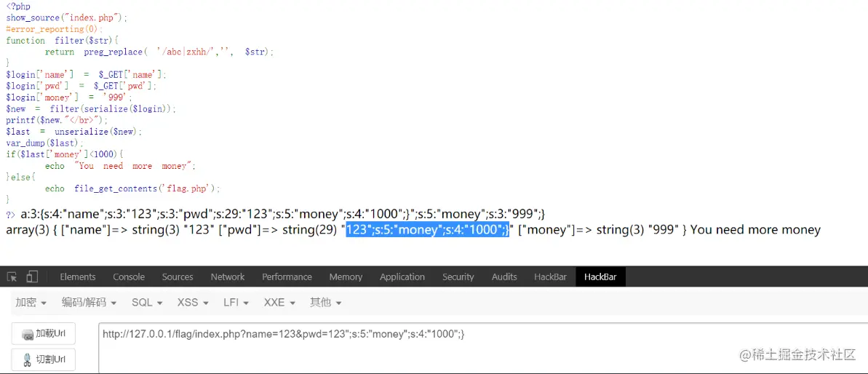Click the '#error_reporting(0);' comment line
Screen dimensions: 868x374
tap(55, 29)
